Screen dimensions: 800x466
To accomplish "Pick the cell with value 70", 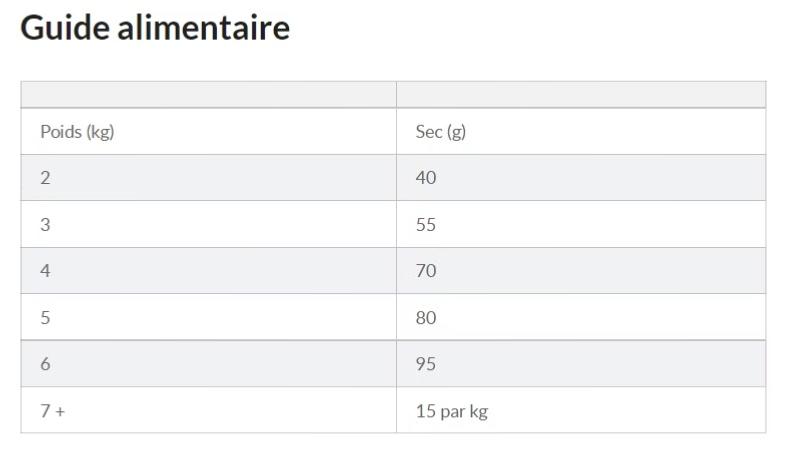I will point(426,271).
